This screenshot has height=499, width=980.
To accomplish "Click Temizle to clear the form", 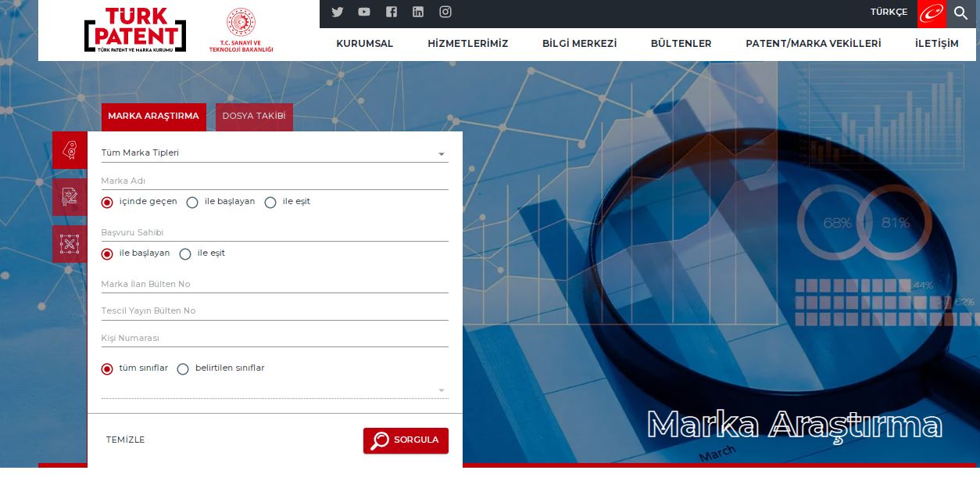I will click(x=125, y=440).
